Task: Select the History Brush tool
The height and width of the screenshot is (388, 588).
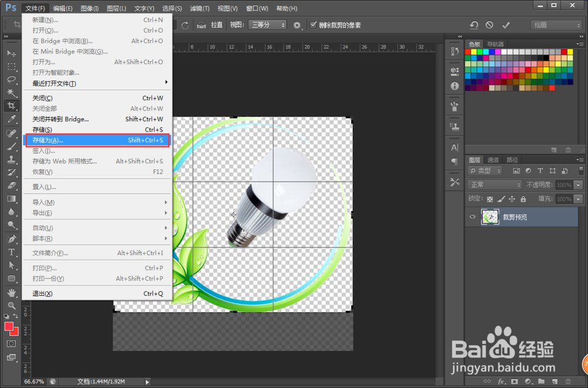Action: (11, 172)
